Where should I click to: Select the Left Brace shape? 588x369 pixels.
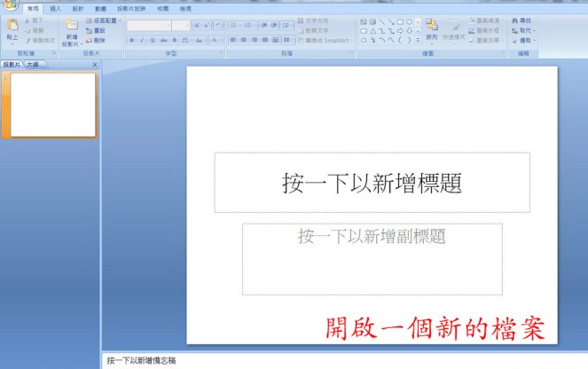[x=400, y=40]
